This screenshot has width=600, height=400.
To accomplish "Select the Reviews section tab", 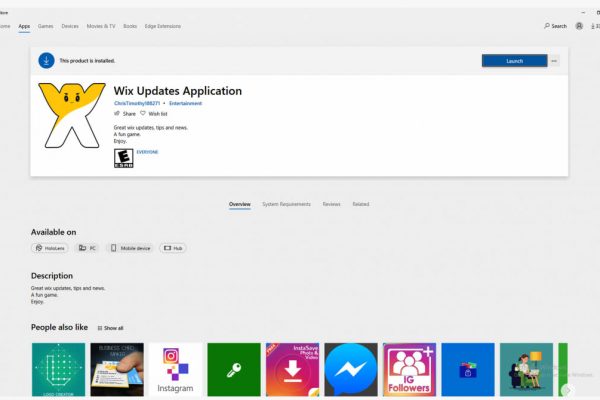I will click(331, 204).
